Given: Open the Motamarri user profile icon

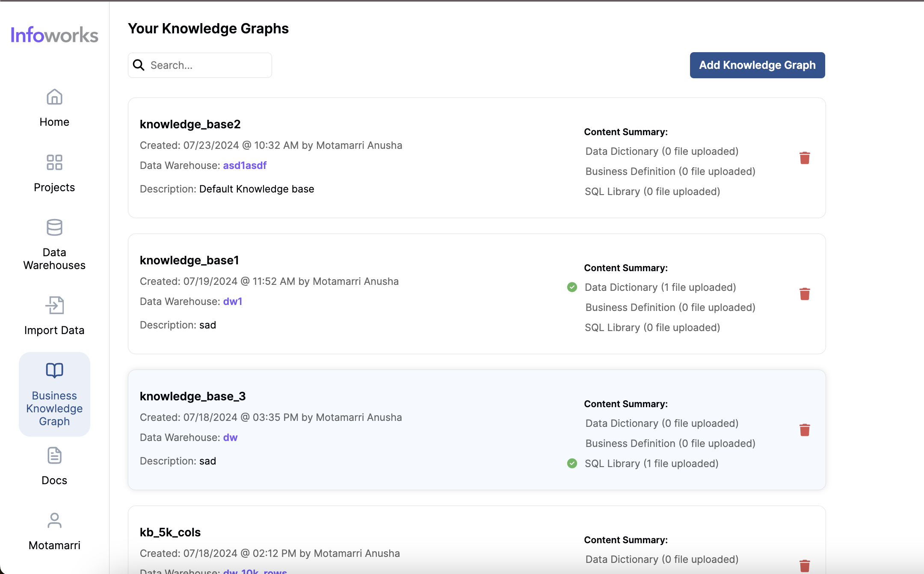Looking at the screenshot, I should click(54, 520).
